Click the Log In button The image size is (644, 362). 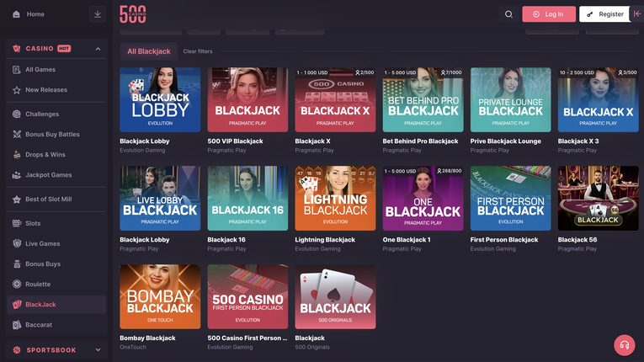(x=549, y=14)
